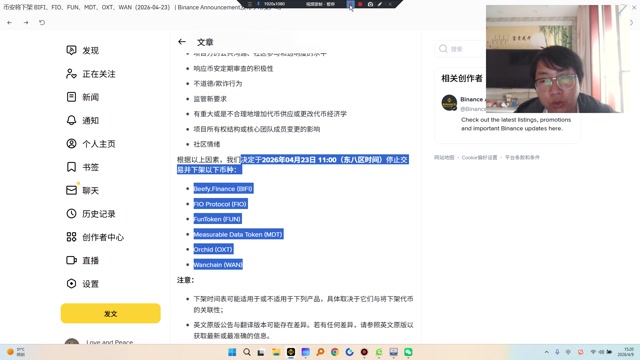Click the highlighted FunToken (FUN) text
Screen dimensions: 640x360
217,219
